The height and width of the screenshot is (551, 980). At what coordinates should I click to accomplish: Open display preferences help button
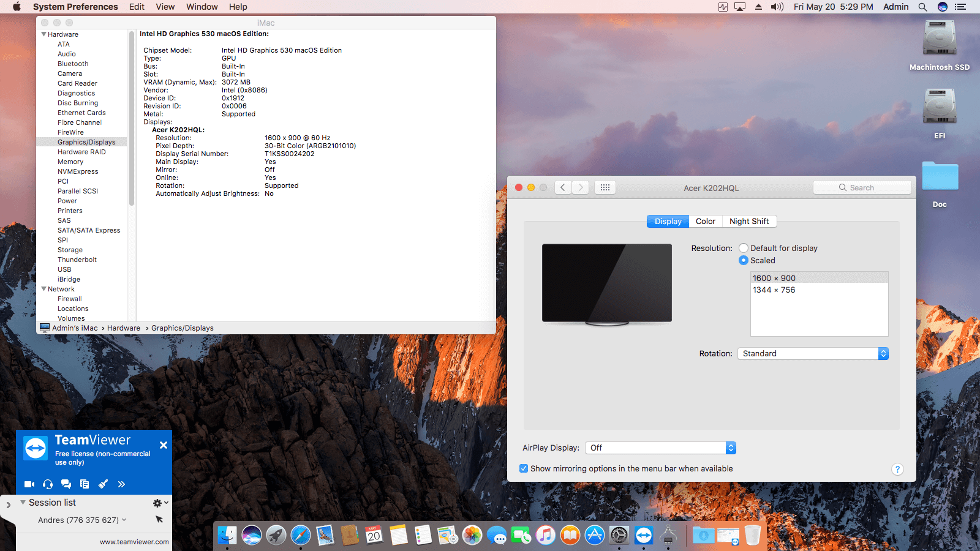click(x=897, y=469)
